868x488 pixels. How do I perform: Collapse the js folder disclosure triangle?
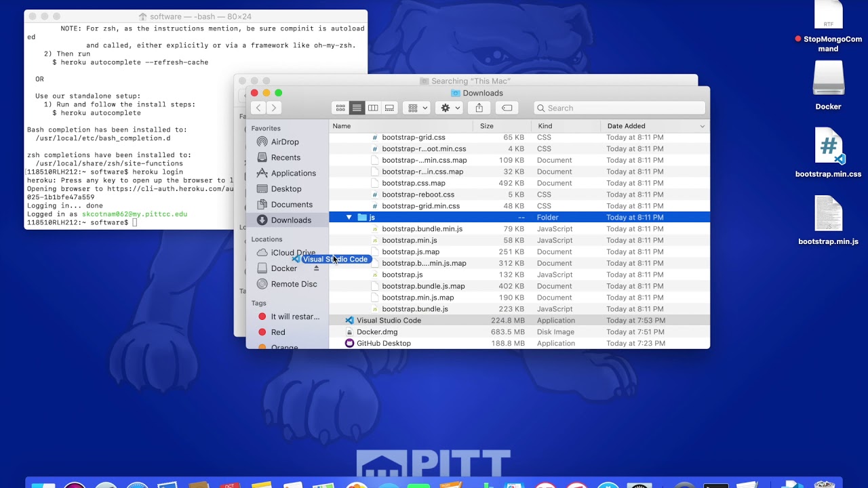(x=349, y=218)
